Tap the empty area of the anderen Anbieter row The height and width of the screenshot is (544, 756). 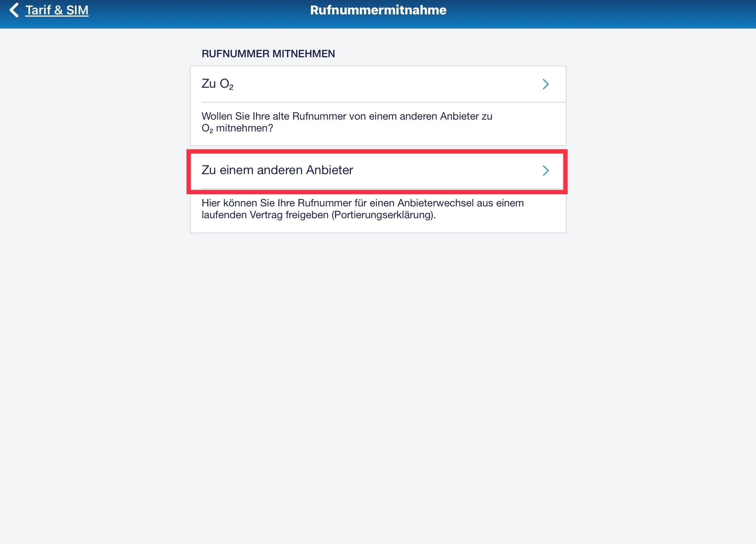pos(443,171)
